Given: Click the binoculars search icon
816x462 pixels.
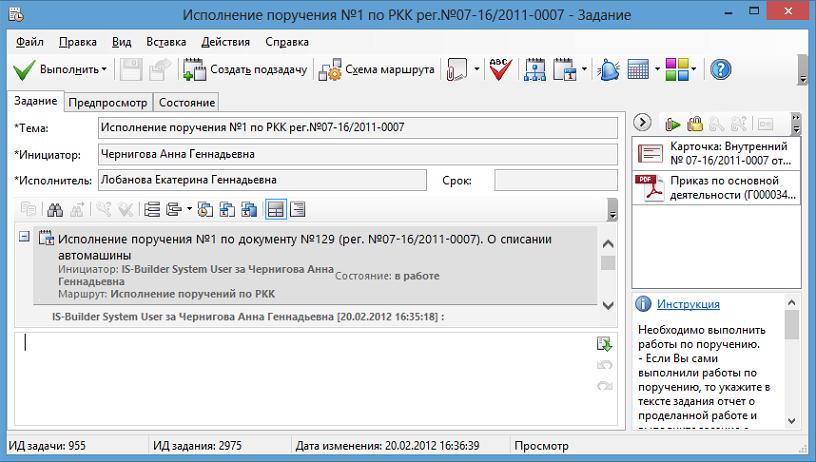Looking at the screenshot, I should point(56,209).
